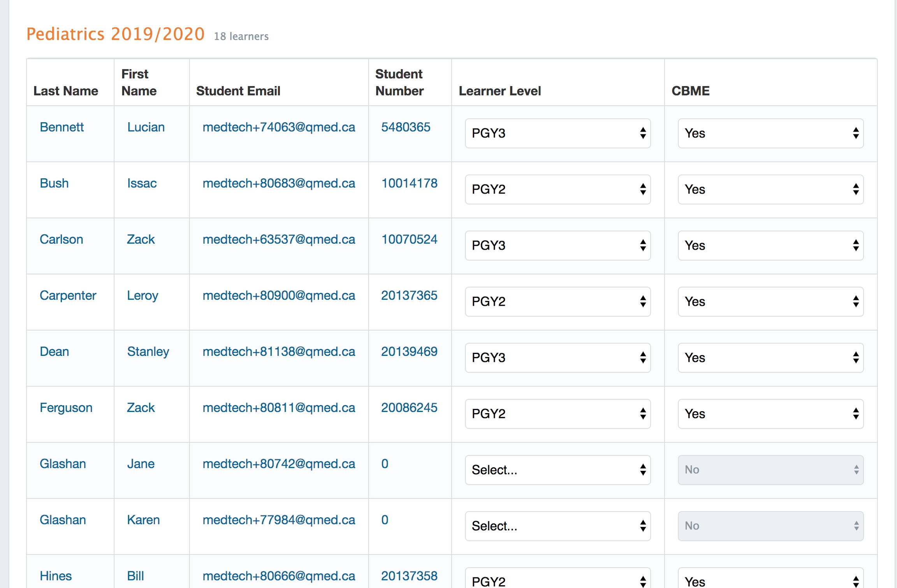Click the Learner Level column header

click(x=500, y=91)
